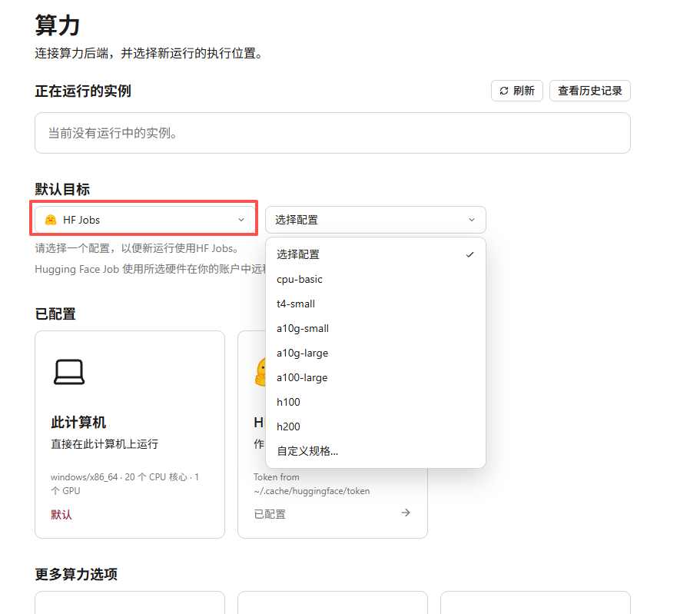Open 自定义规格... custom spec option

click(376, 451)
